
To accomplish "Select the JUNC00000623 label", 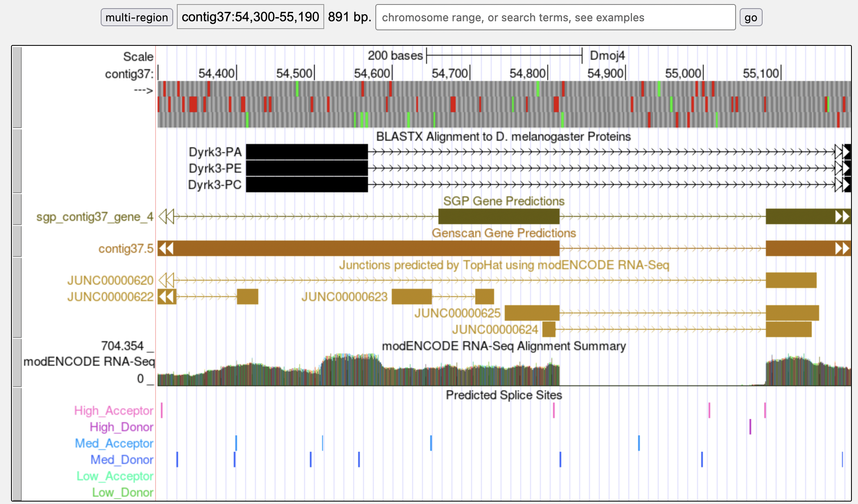I will (x=344, y=297).
